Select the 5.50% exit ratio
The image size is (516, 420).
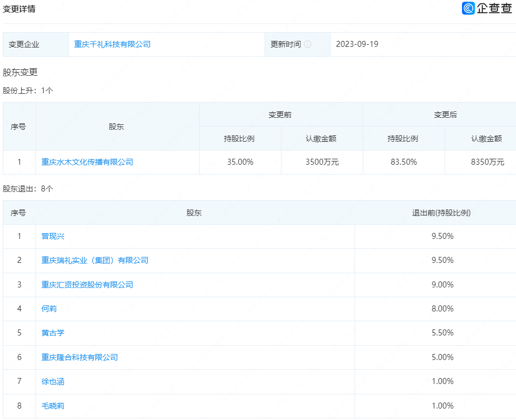pos(442,333)
